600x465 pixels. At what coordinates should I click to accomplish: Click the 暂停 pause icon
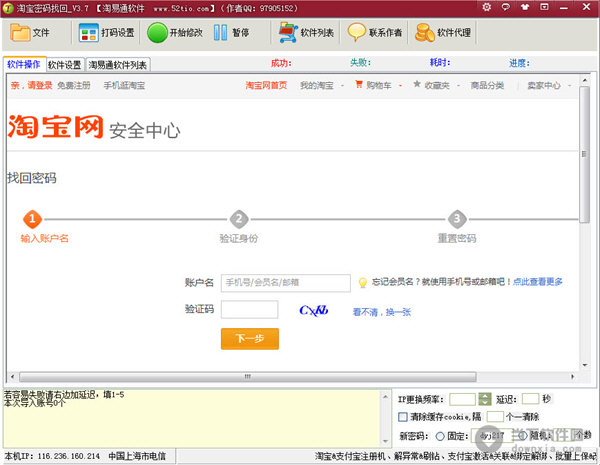tap(220, 33)
